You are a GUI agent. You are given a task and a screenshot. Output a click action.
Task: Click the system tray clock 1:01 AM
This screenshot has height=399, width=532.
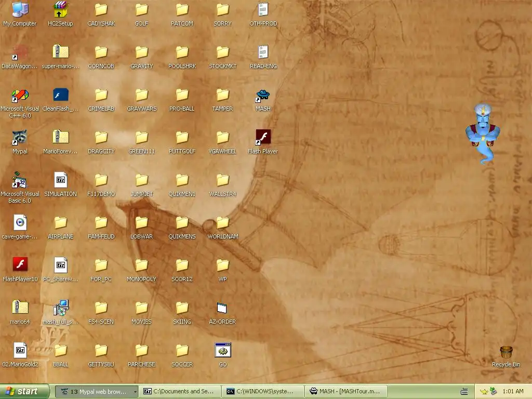coord(513,392)
